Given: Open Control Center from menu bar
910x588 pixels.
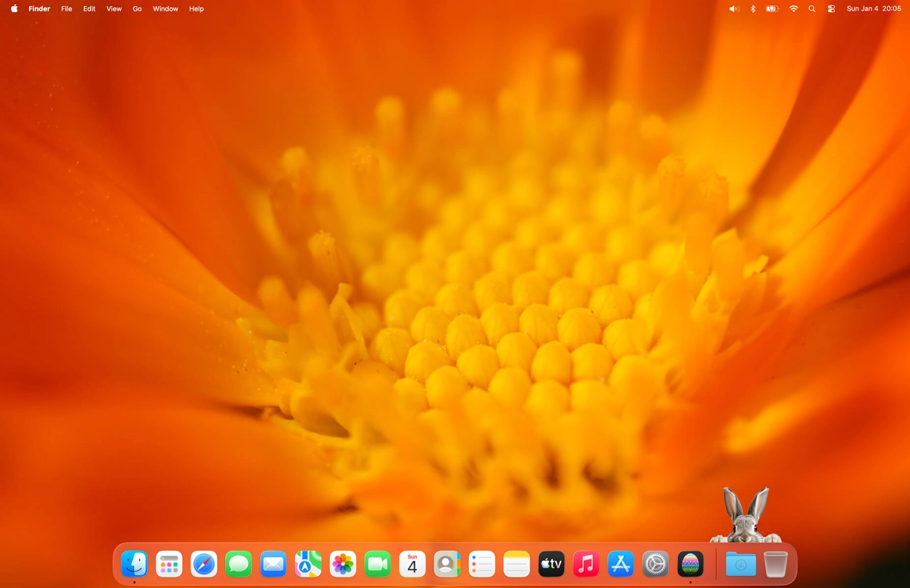Looking at the screenshot, I should tap(831, 9).
